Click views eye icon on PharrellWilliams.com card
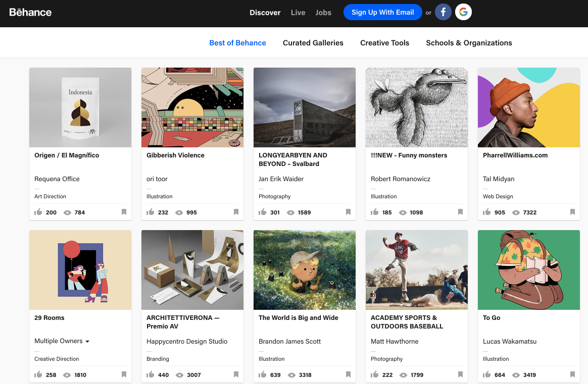The width and height of the screenshot is (588, 384). tap(516, 212)
